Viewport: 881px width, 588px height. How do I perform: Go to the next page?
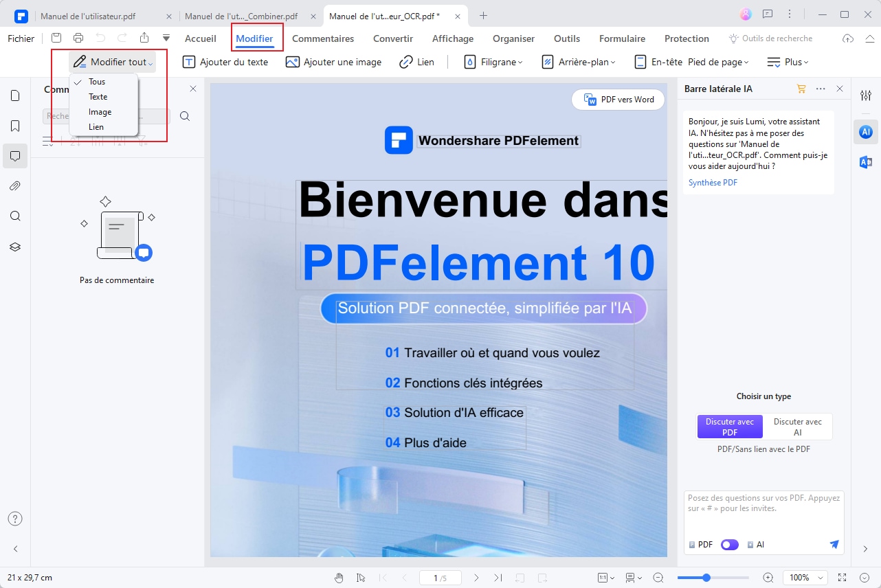pos(476,578)
